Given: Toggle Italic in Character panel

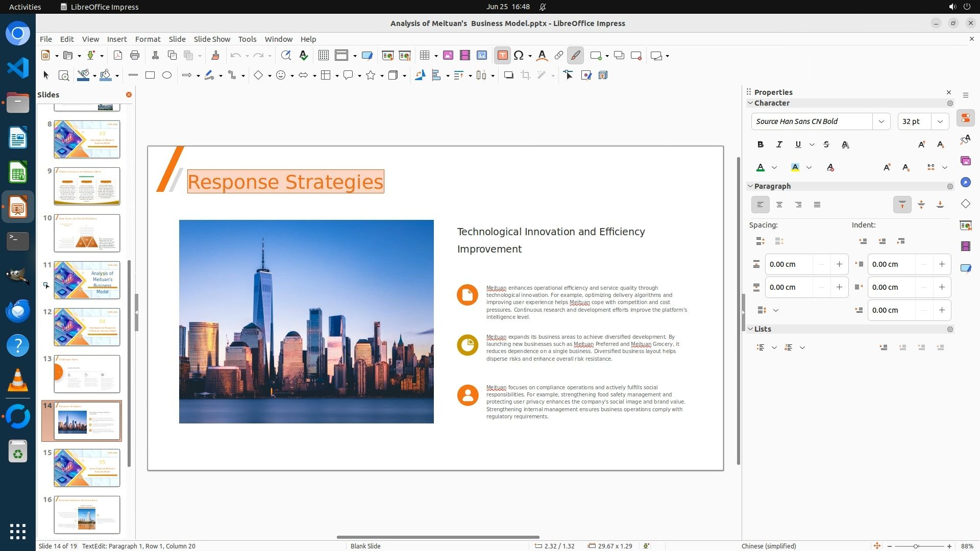Looking at the screenshot, I should (779, 145).
